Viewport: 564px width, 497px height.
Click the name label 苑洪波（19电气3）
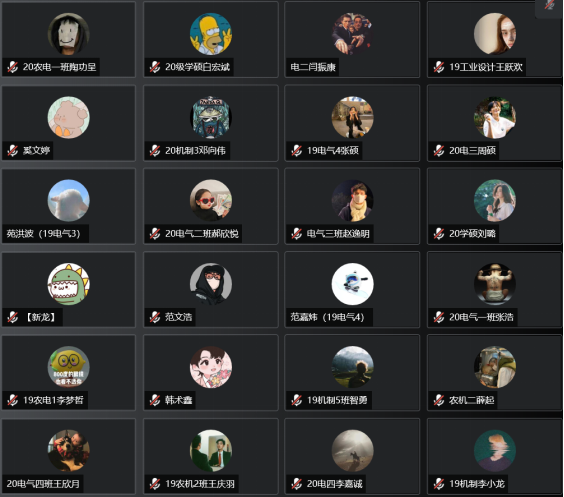(x=43, y=234)
